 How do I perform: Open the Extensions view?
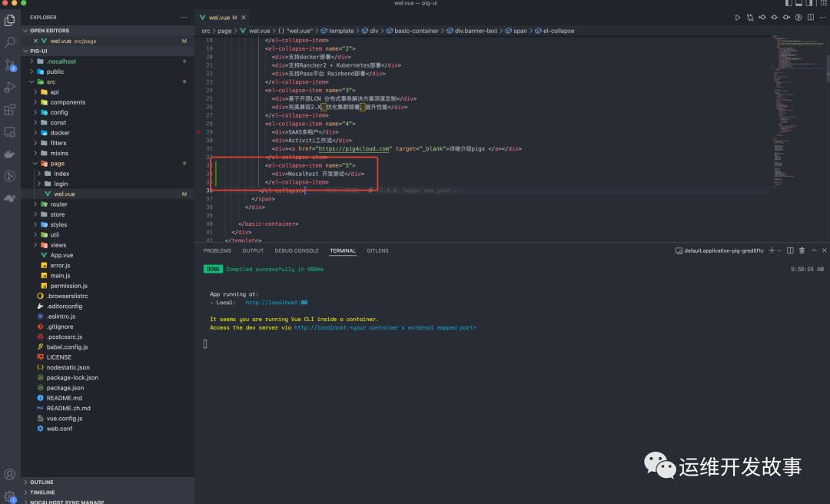coord(9,109)
